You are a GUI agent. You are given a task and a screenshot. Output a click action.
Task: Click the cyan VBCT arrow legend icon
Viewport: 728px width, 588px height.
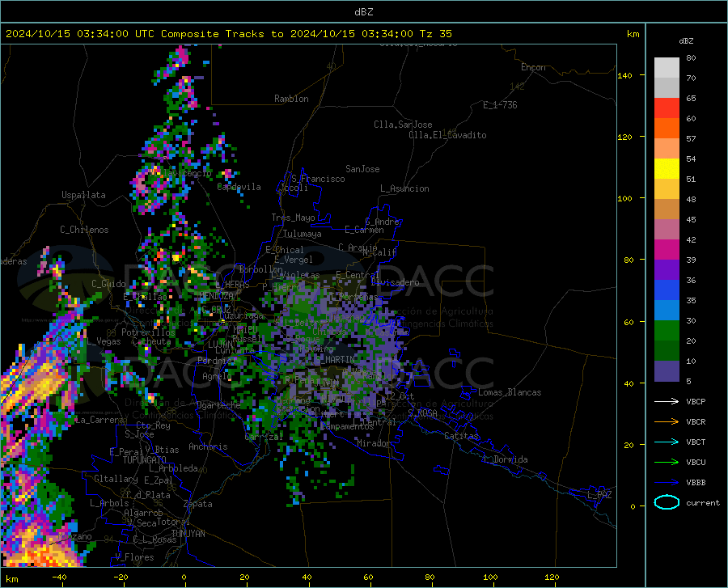[x=667, y=442]
